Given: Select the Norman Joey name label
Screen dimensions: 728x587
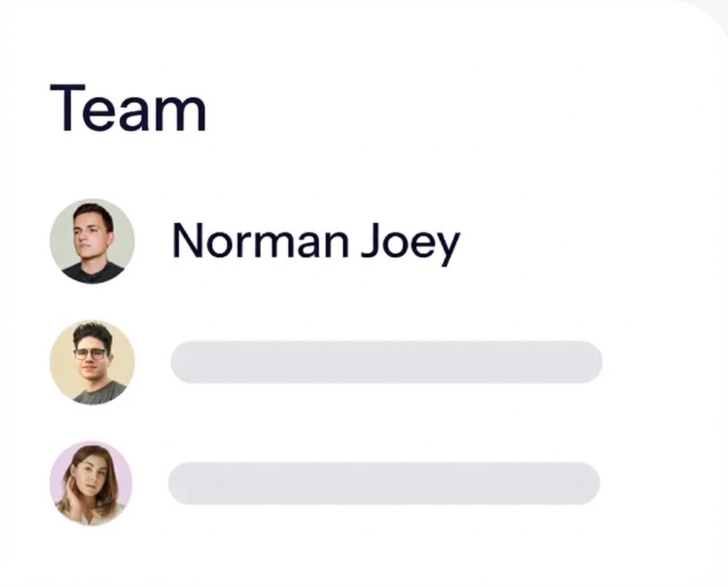Looking at the screenshot, I should click(x=316, y=242).
